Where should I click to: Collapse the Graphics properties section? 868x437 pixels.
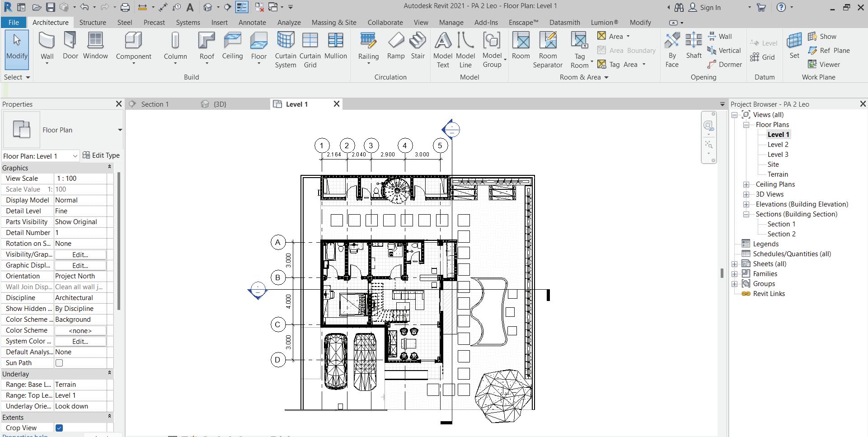click(109, 168)
